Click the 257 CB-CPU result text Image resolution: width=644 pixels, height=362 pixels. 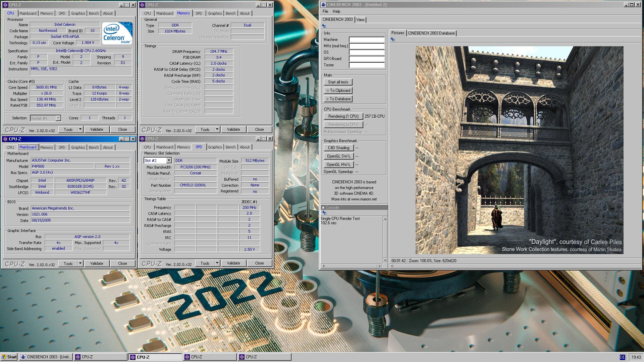click(374, 116)
